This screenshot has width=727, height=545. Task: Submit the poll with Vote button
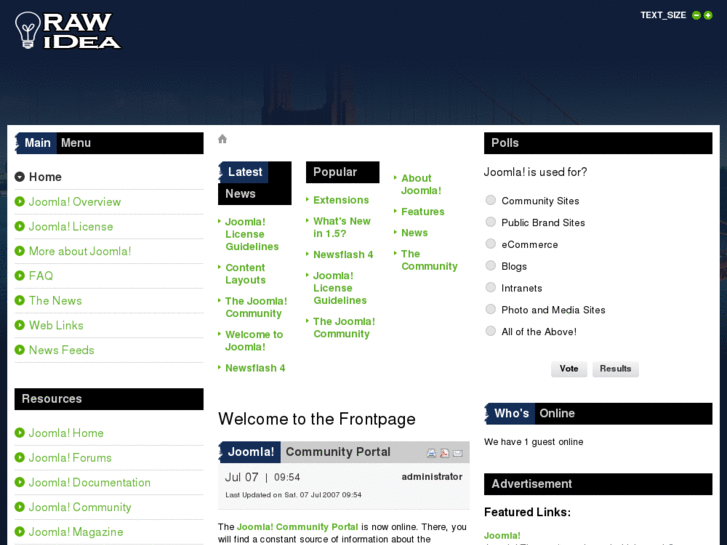click(569, 369)
